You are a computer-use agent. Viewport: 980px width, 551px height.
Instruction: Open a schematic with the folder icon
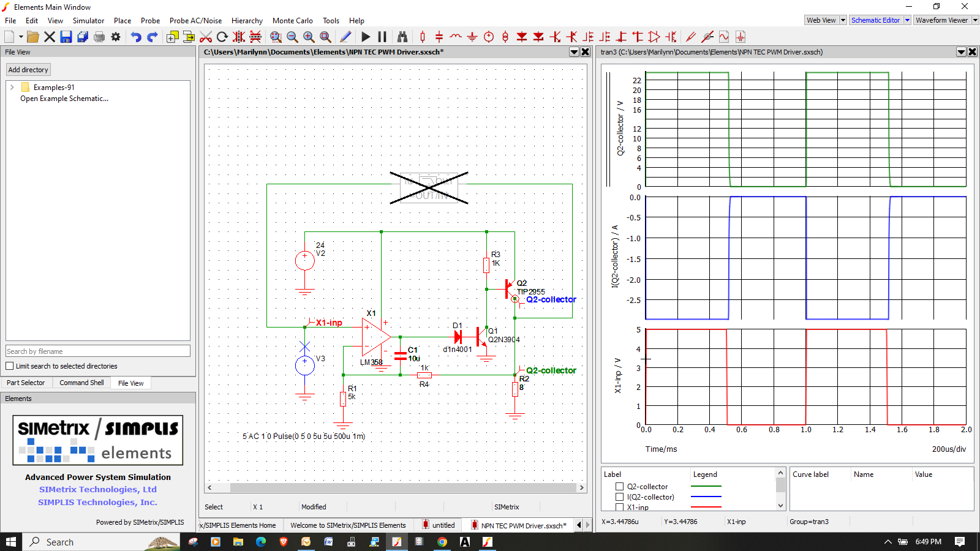point(33,37)
